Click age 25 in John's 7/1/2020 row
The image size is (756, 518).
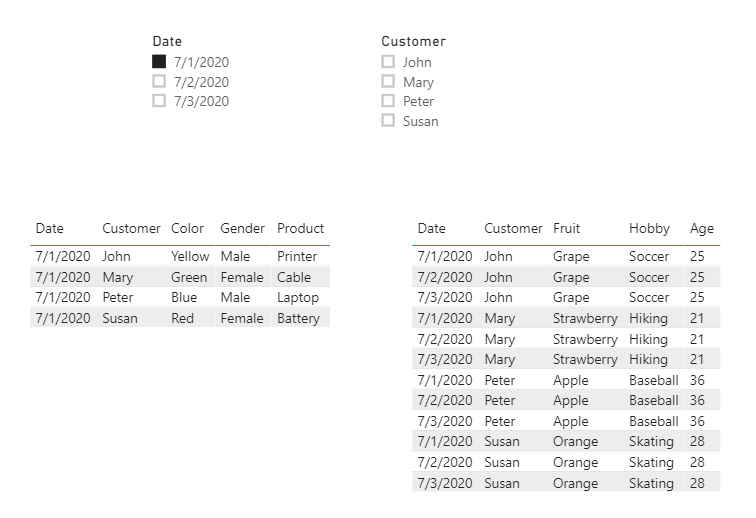(697, 256)
